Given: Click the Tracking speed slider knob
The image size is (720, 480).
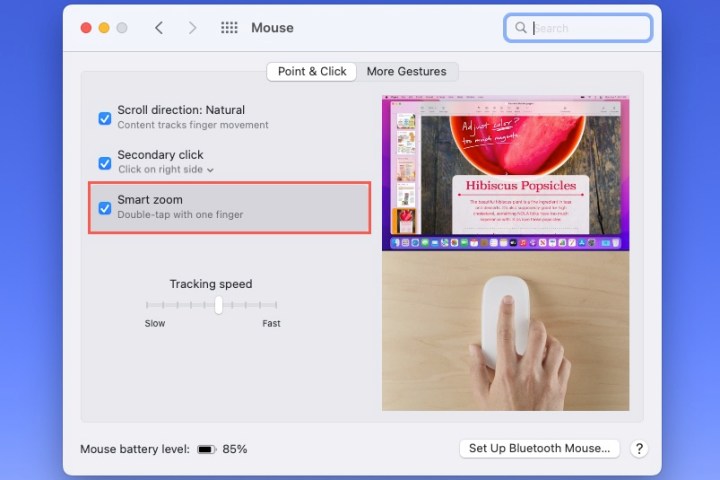Looking at the screenshot, I should 219,305.
